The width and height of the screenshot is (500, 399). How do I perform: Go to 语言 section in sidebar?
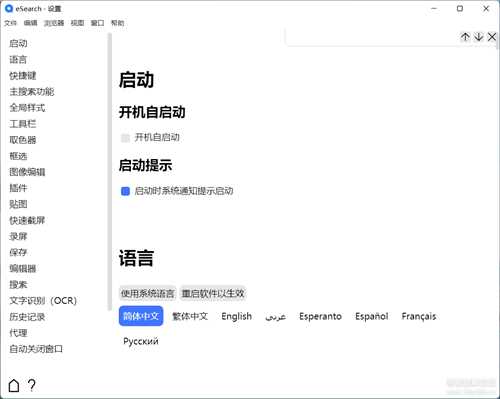click(x=18, y=59)
